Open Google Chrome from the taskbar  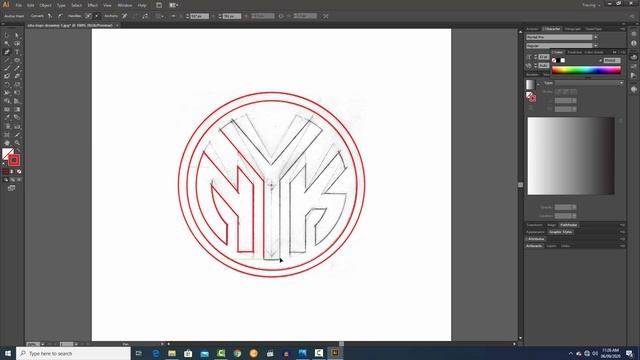pyautogui.click(x=237, y=353)
